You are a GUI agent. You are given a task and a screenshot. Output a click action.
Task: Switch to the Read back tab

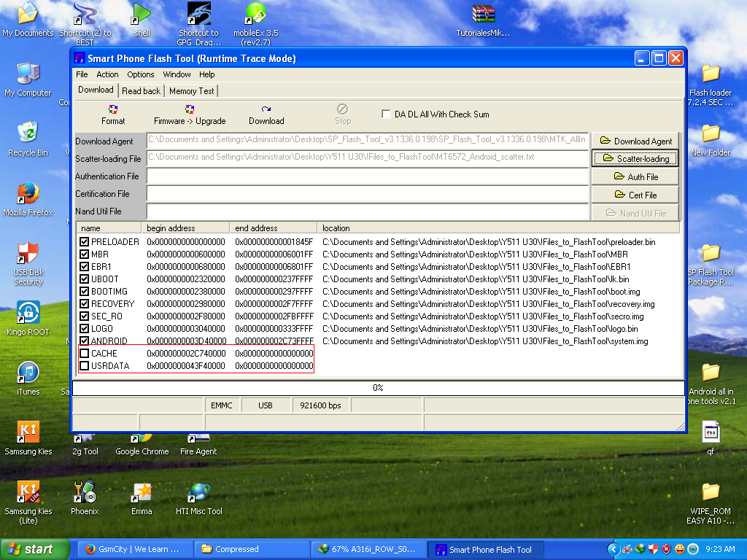141,91
